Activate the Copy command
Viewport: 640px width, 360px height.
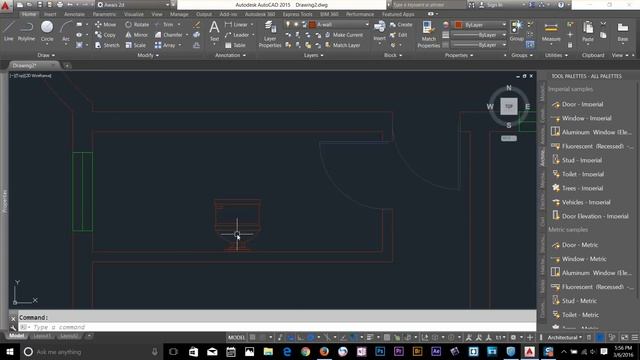pyautogui.click(x=105, y=35)
